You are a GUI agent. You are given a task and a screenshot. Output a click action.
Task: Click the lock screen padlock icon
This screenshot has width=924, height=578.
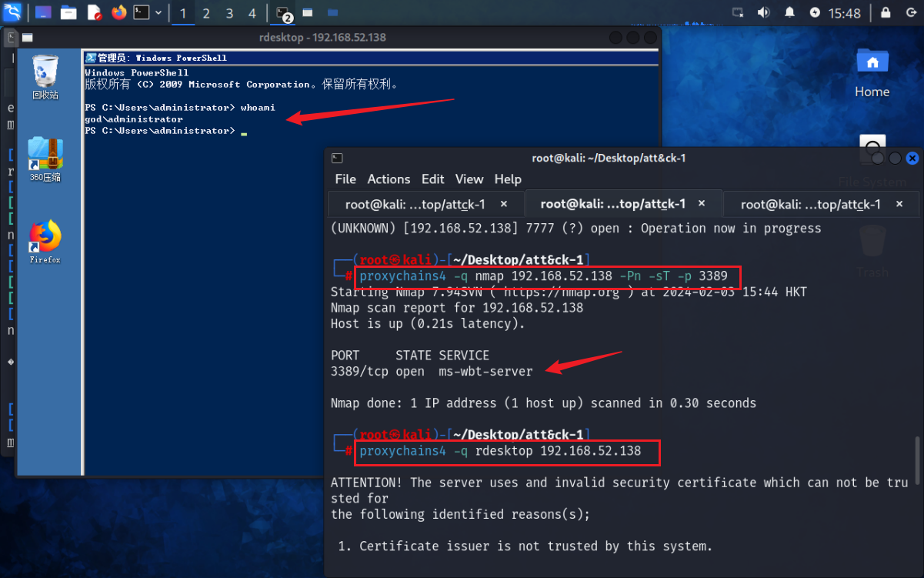(886, 12)
